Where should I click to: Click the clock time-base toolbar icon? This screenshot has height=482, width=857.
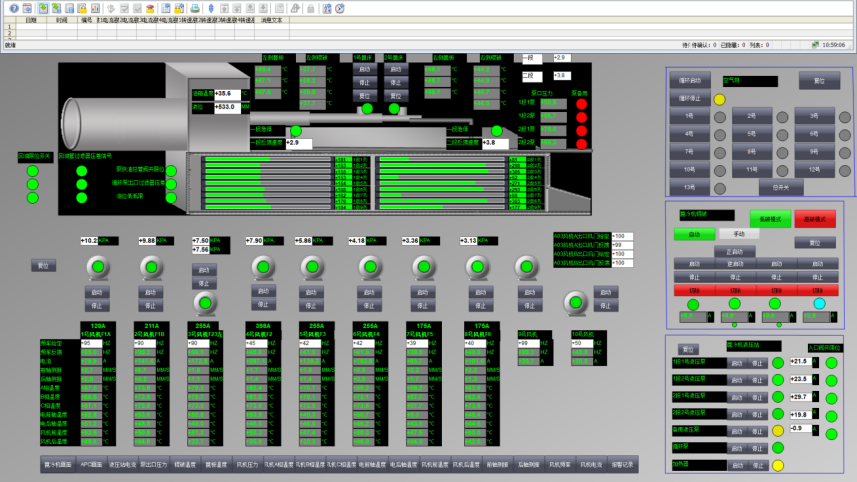339,8
